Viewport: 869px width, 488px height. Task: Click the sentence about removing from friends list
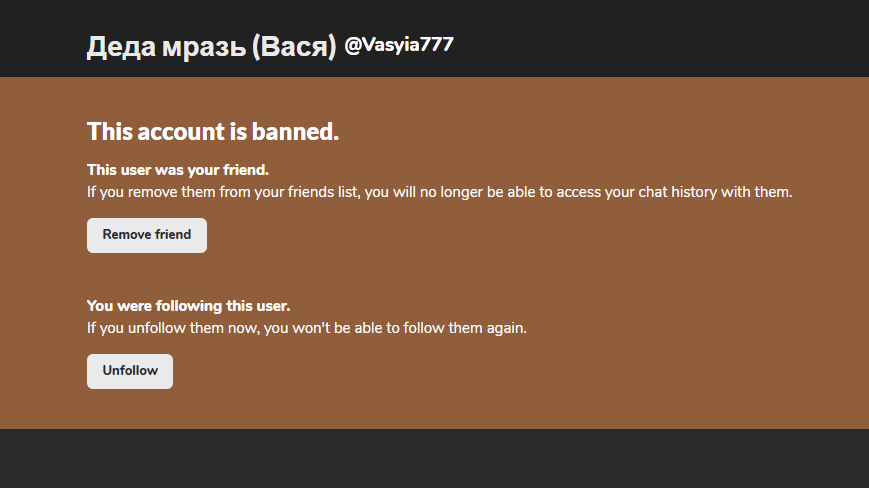coord(439,192)
